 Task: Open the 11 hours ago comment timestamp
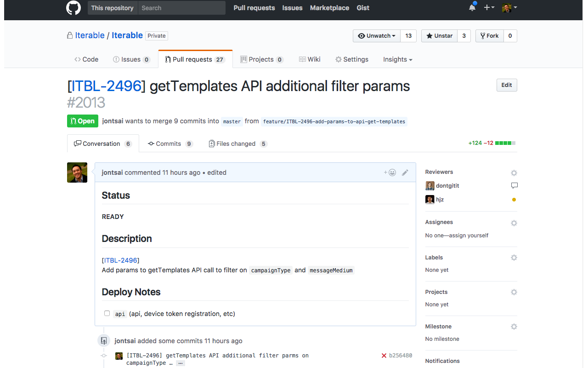(x=181, y=172)
